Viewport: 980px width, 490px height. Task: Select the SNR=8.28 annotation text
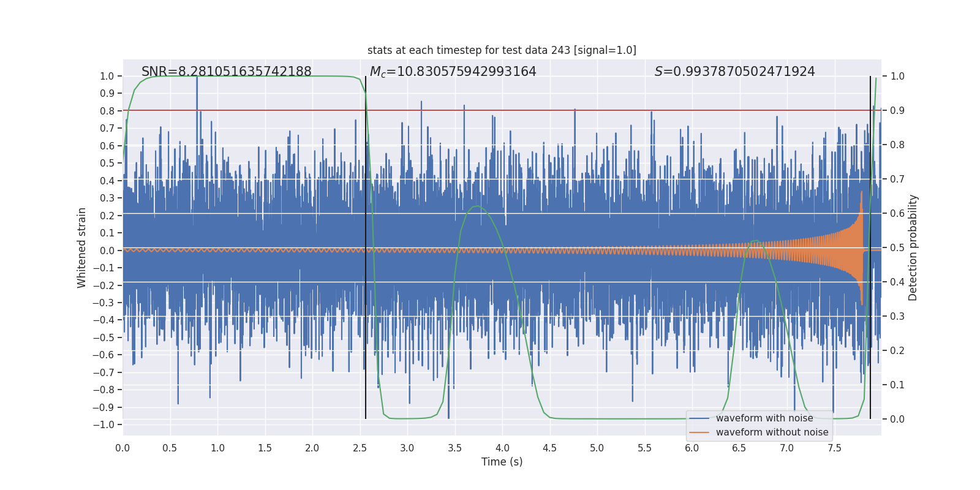(x=227, y=72)
